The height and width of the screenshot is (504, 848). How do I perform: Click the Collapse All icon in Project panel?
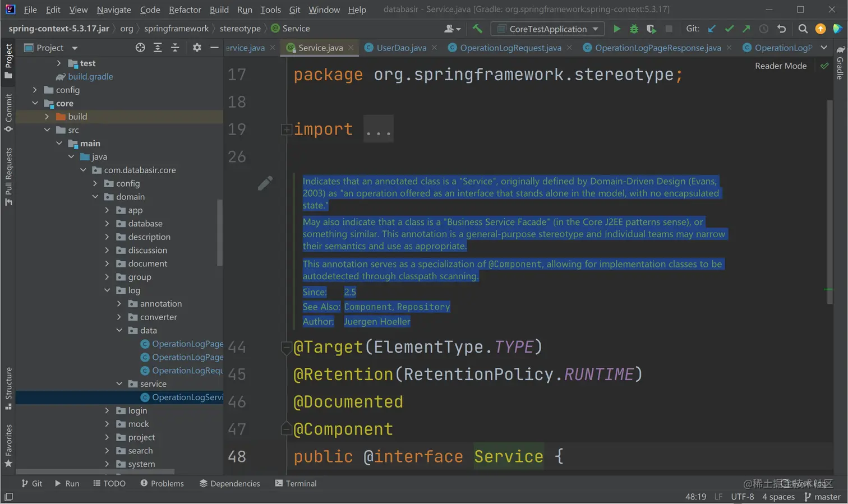click(175, 48)
